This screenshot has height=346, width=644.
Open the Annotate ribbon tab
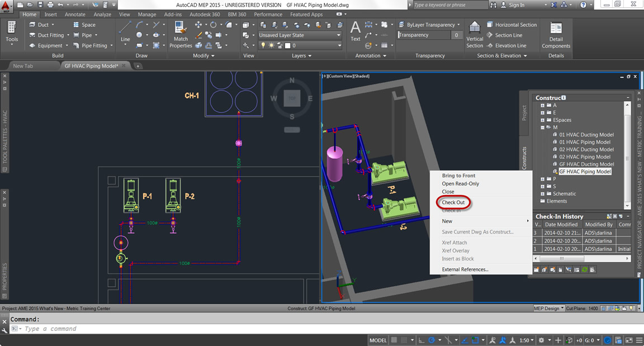(x=75, y=15)
